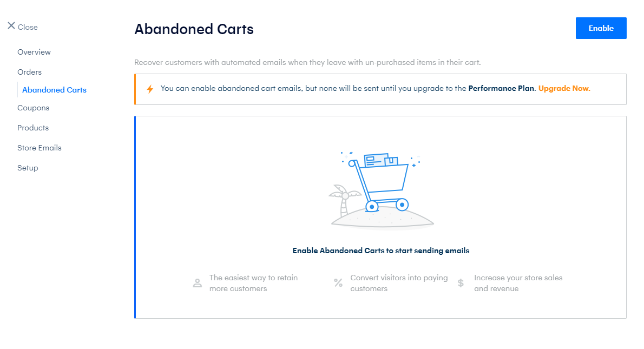Navigate to Products
This screenshot has width=644, height=349.
33,128
